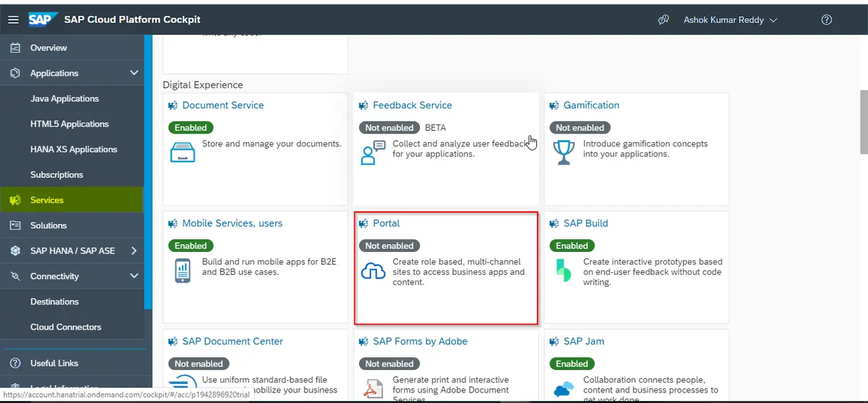Viewport: 868px width, 403px height.
Task: Collapse the Connectivity section chevron
Action: click(134, 276)
